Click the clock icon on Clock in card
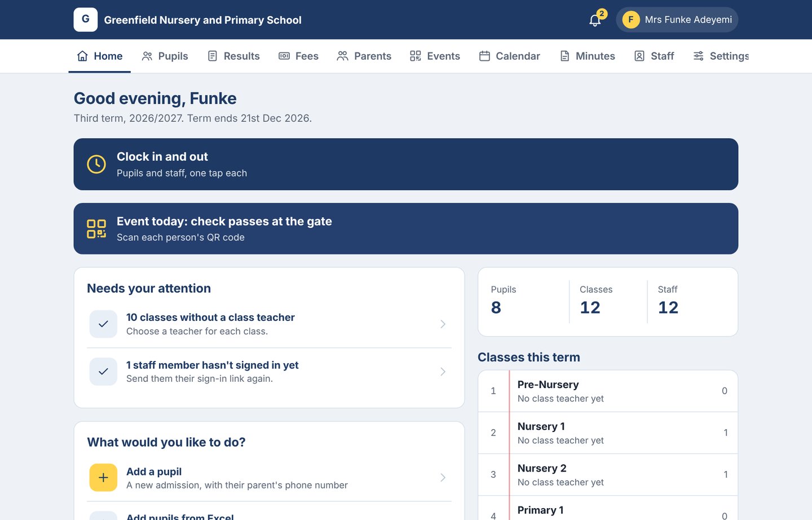 [96, 164]
